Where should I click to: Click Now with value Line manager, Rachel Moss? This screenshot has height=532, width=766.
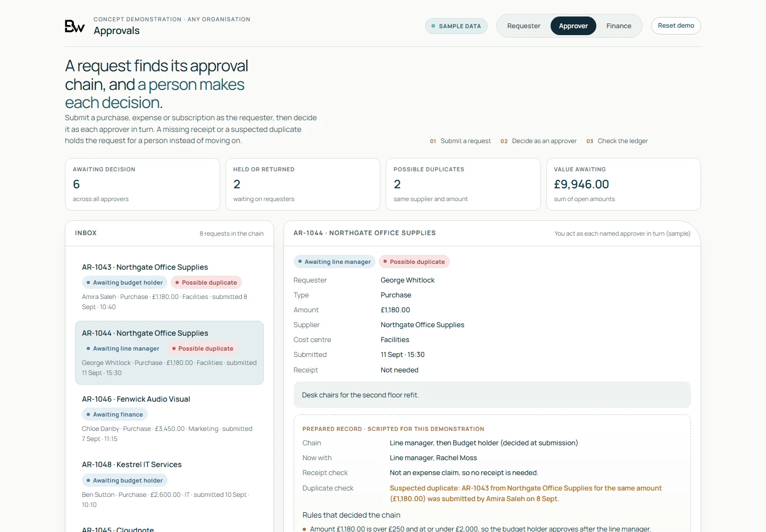pyautogui.click(x=433, y=458)
